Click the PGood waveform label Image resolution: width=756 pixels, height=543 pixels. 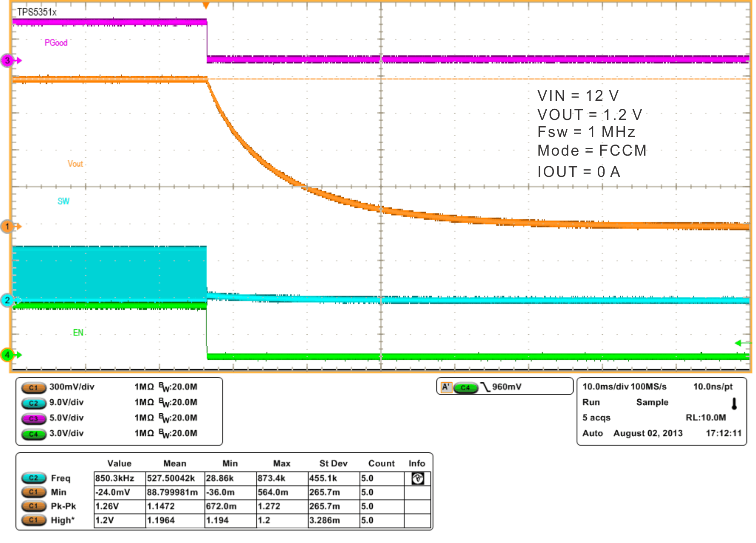[x=56, y=43]
